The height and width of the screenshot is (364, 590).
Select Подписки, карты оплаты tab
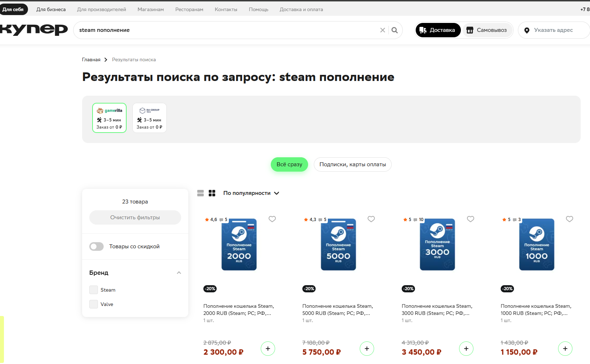tap(353, 164)
